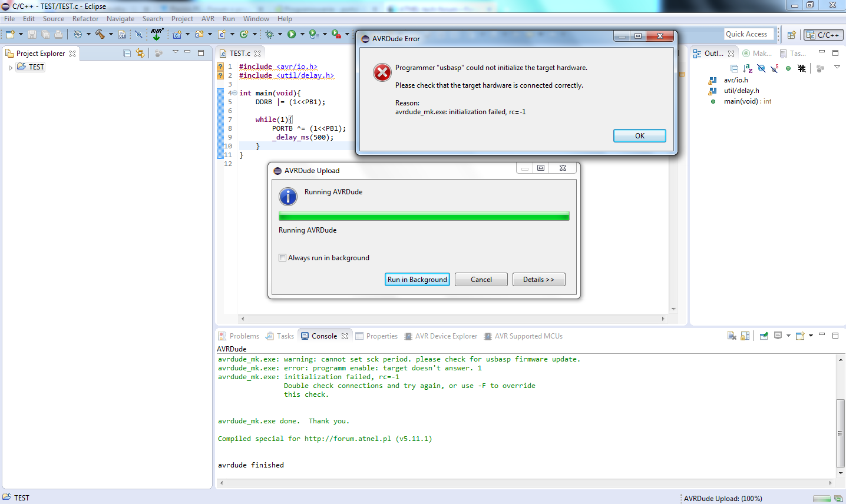The image size is (846, 504).
Task: Toggle Hide Static Members in Outline
Action: (775, 68)
